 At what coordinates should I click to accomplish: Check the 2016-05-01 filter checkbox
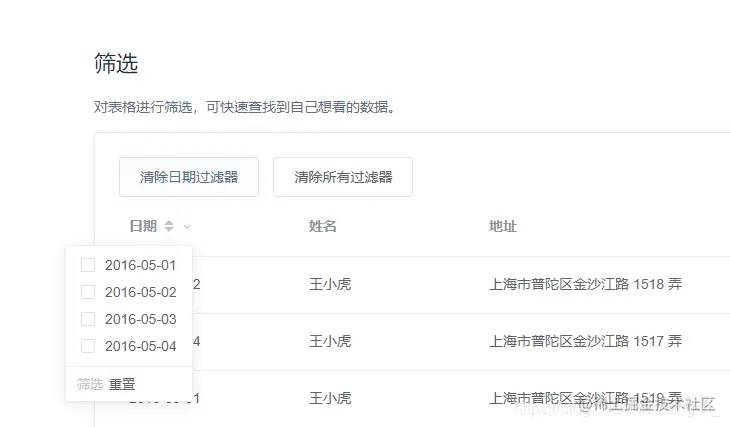click(88, 265)
